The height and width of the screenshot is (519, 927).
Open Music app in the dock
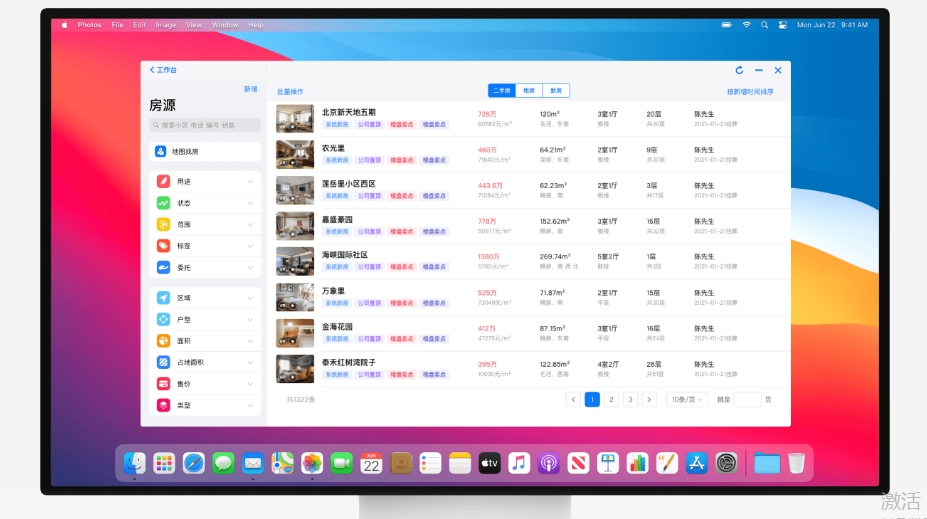[x=519, y=463]
